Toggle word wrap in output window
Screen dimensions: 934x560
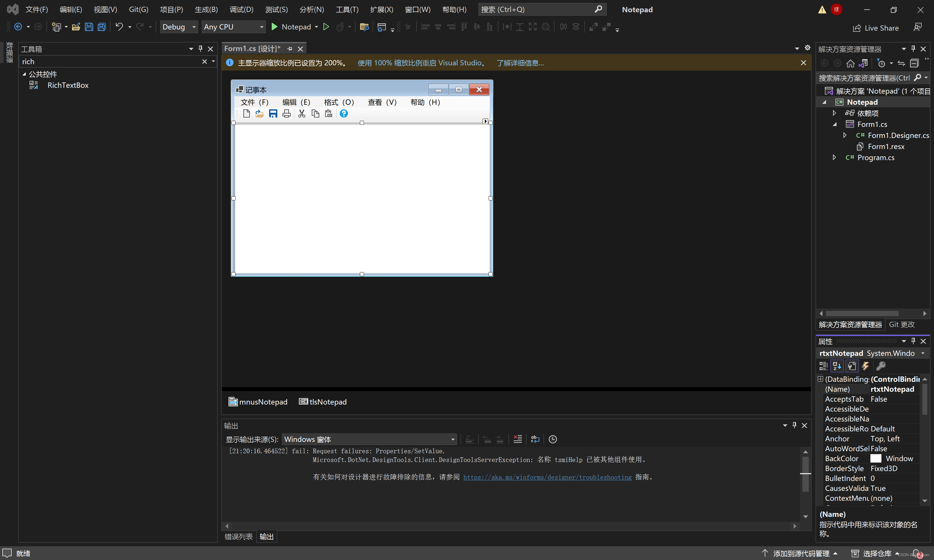coord(535,439)
